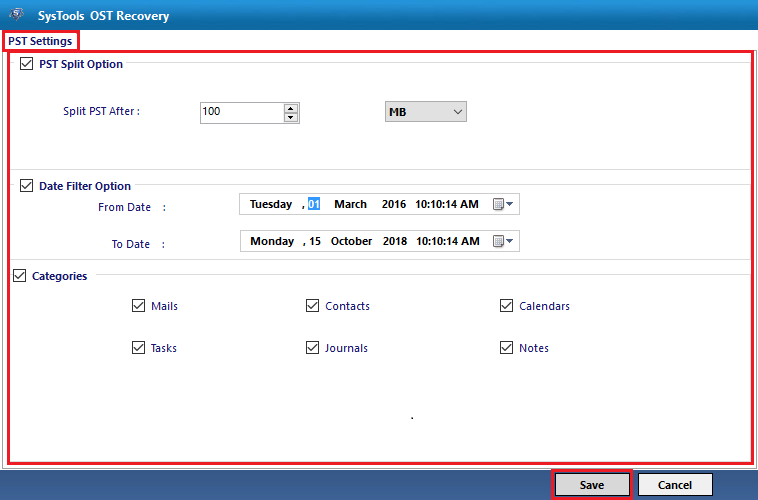The width and height of the screenshot is (758, 500).
Task: Save the PST settings
Action: (x=592, y=485)
